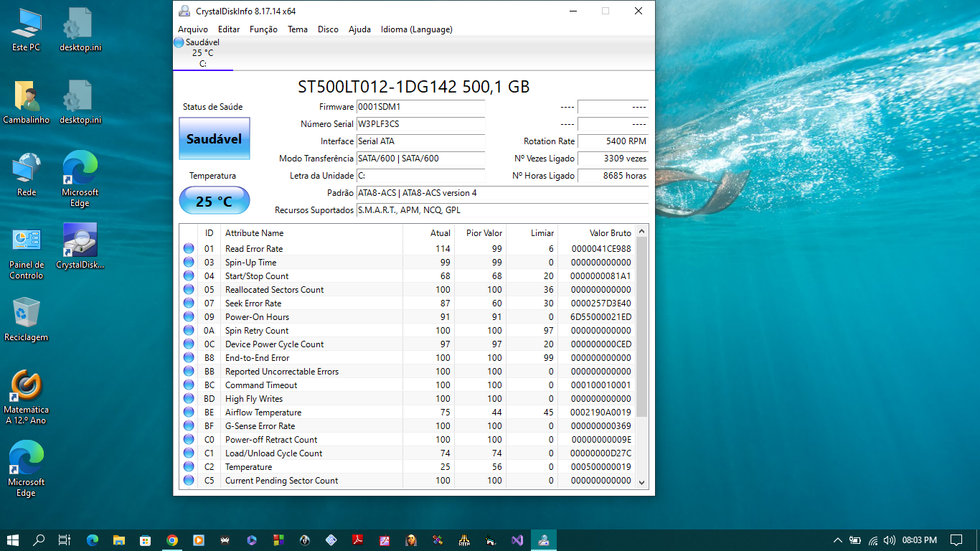Click the volume speaker icon
The width and height of the screenshot is (980, 551).
pyautogui.click(x=890, y=540)
